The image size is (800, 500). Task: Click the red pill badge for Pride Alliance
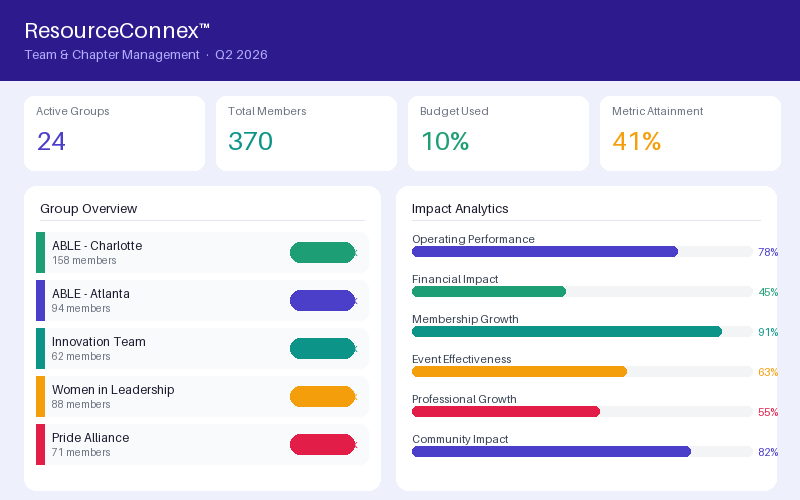point(322,444)
